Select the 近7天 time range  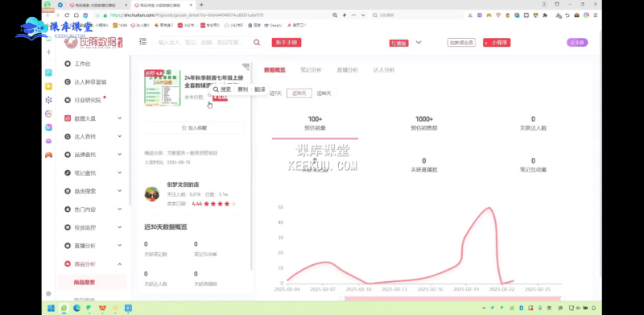pyautogui.click(x=275, y=93)
